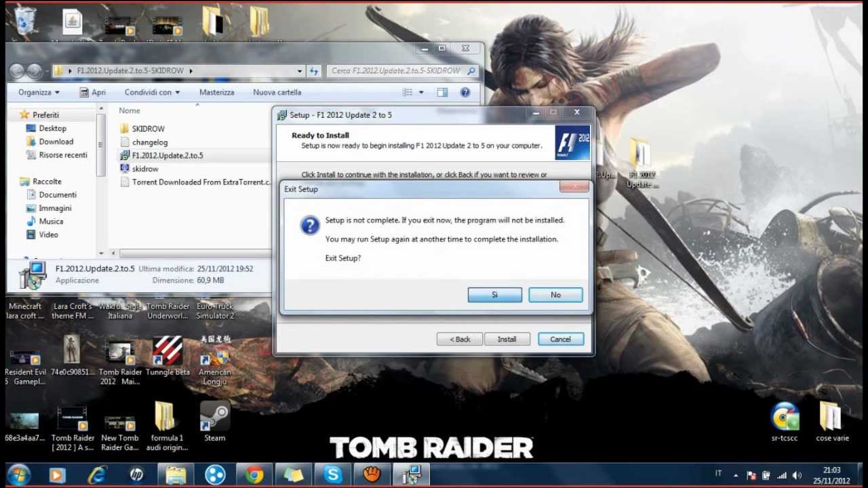868x488 pixels.
Task: Open the blue circle-dots taskbar icon
Action: 215,475
